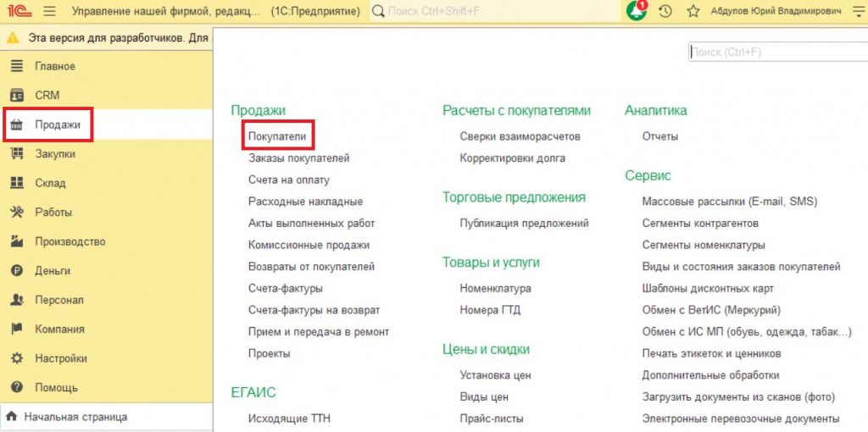Open Загрузить документы из сканов (фото)
This screenshot has width=868, height=432.
pos(738,397)
